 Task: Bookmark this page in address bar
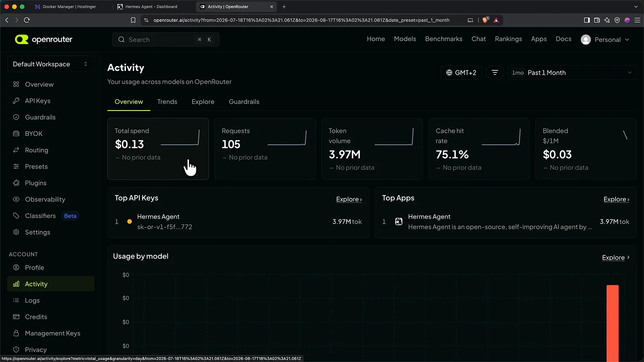pos(133,20)
